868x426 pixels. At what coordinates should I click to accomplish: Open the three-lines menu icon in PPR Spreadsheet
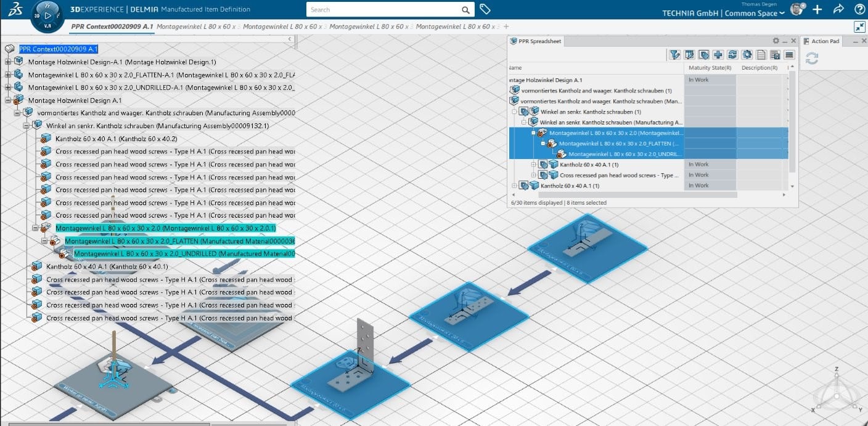tap(789, 55)
